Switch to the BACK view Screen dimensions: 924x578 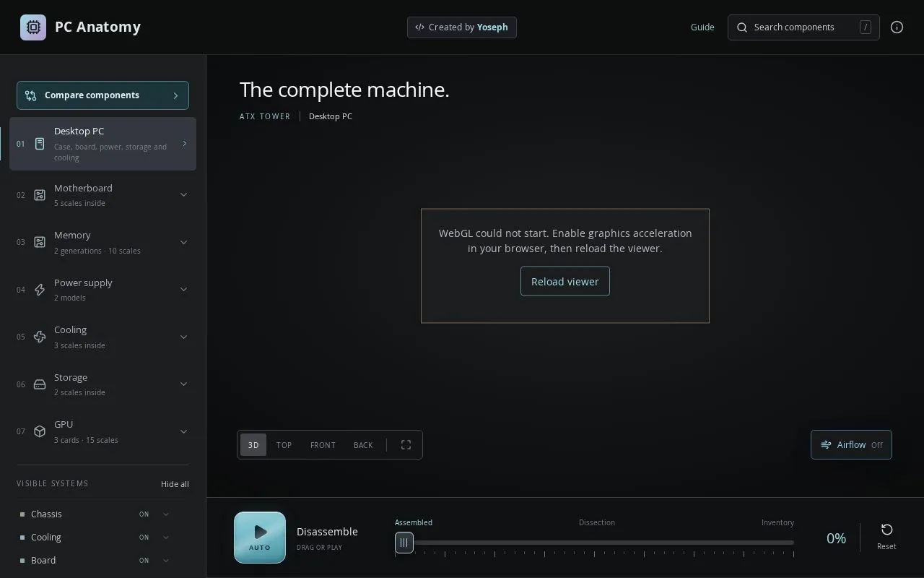click(x=363, y=445)
